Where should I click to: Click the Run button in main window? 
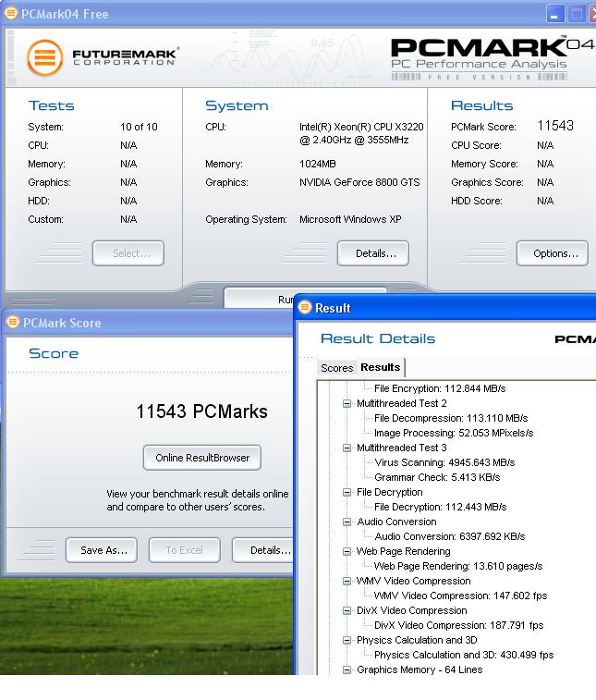[259, 298]
